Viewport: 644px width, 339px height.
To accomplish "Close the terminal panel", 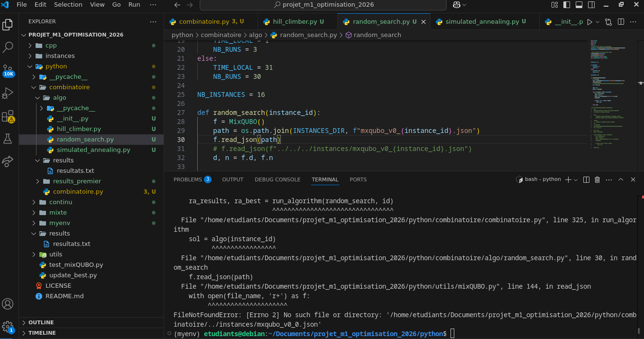I will click(x=633, y=179).
